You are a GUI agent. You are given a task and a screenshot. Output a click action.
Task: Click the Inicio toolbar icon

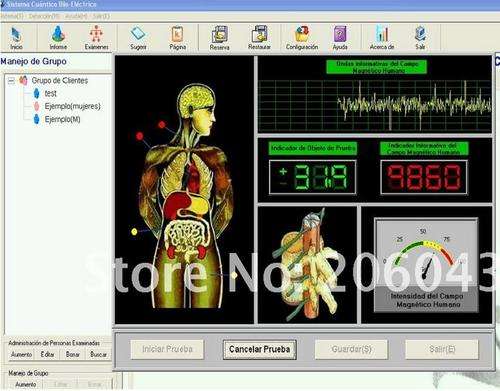[16, 38]
